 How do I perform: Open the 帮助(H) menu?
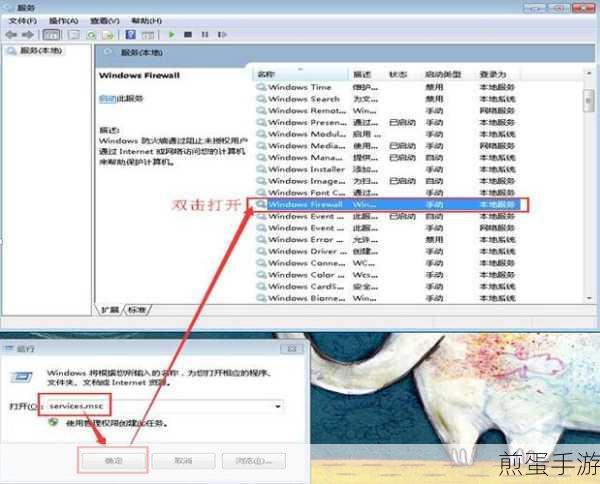pyautogui.click(x=147, y=21)
